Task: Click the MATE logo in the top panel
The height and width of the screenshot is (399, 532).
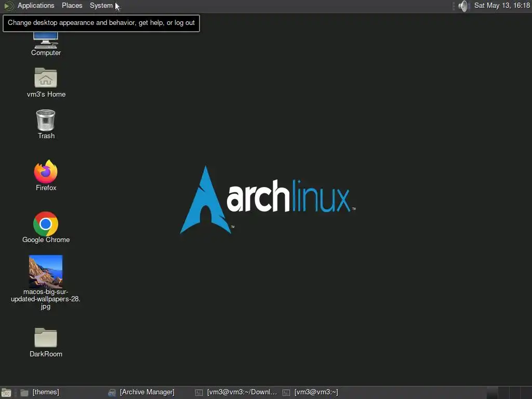Action: pyautogui.click(x=8, y=6)
